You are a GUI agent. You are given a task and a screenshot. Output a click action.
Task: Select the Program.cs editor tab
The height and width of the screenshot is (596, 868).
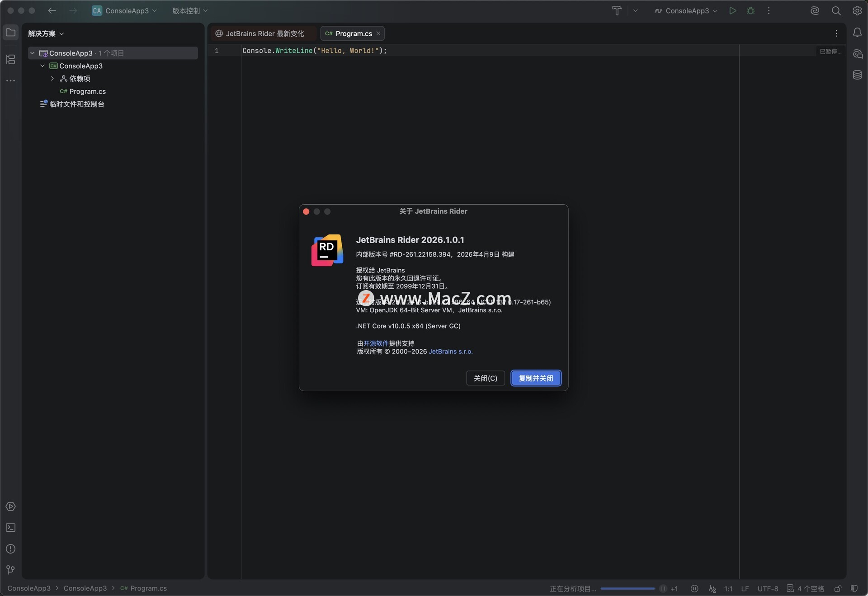353,33
